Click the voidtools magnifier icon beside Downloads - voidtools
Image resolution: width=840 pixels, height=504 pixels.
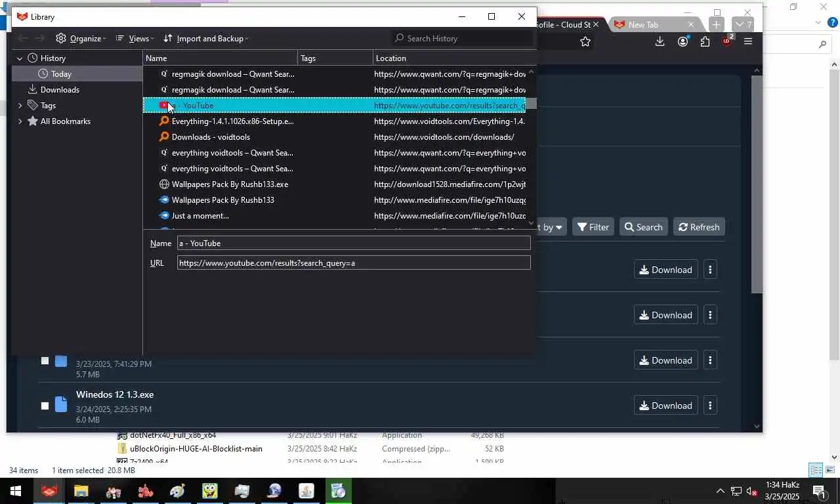[164, 137]
